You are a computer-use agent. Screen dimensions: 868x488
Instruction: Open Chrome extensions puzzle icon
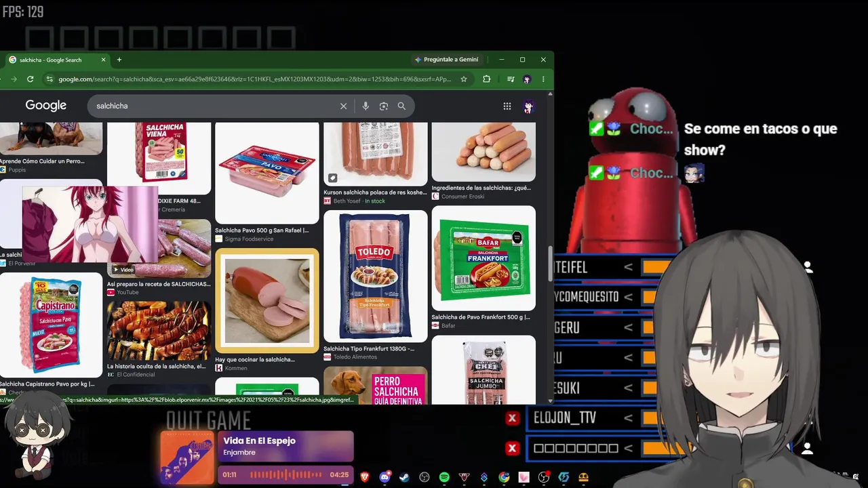pos(486,79)
